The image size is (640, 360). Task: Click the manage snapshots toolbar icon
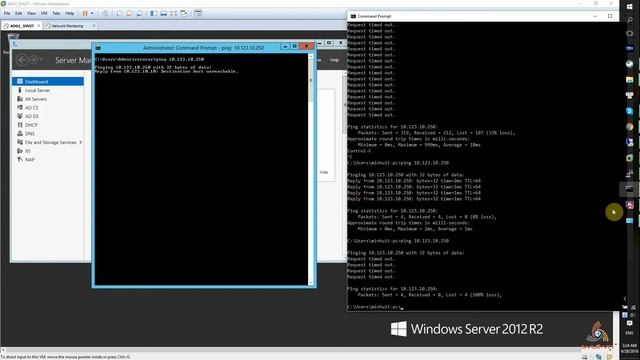pos(140,13)
